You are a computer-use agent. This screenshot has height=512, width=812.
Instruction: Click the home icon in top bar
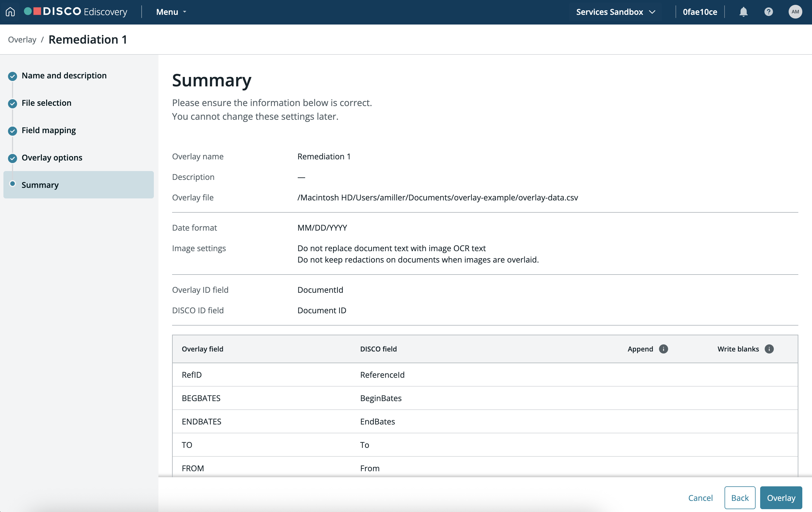[x=11, y=12]
